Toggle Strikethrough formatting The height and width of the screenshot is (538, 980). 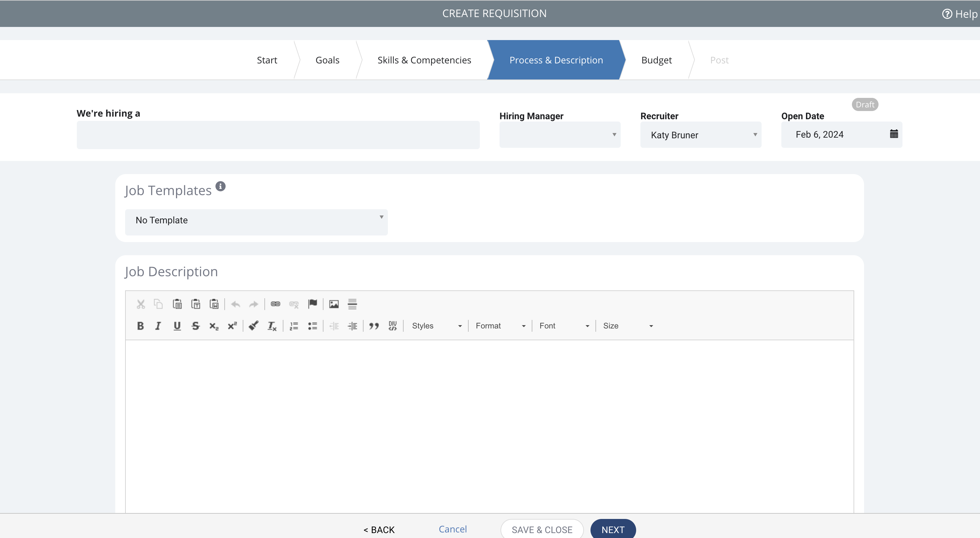click(195, 326)
